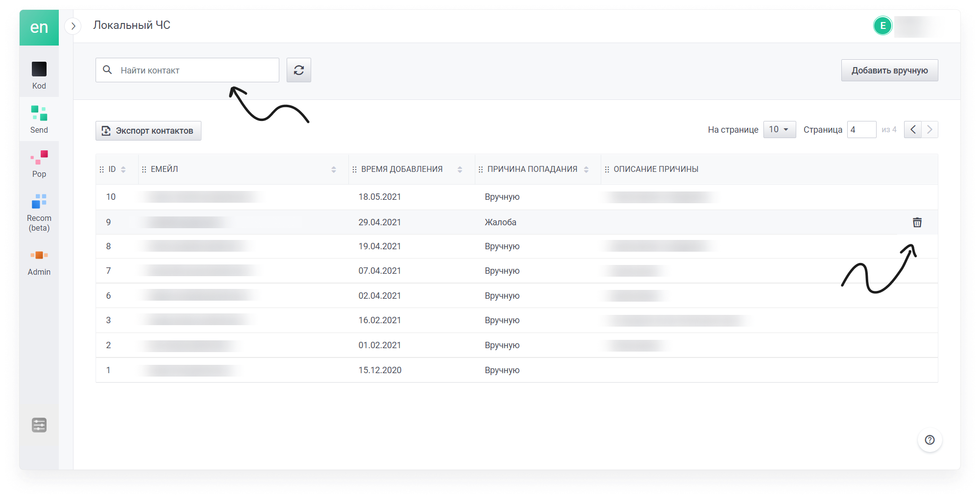Click the green 'en' logo

[x=39, y=27]
